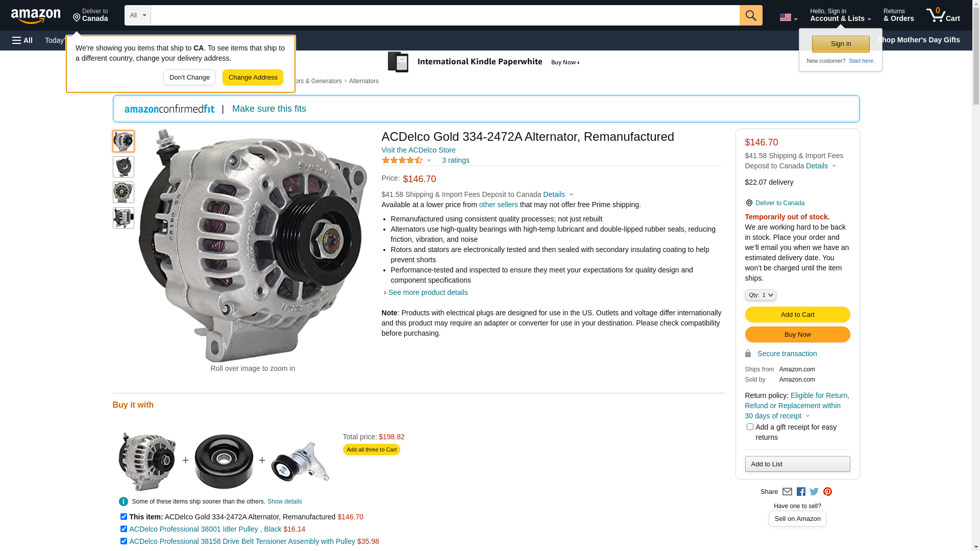The image size is (980, 551).
Task: Click into the main search field
Action: click(445, 15)
